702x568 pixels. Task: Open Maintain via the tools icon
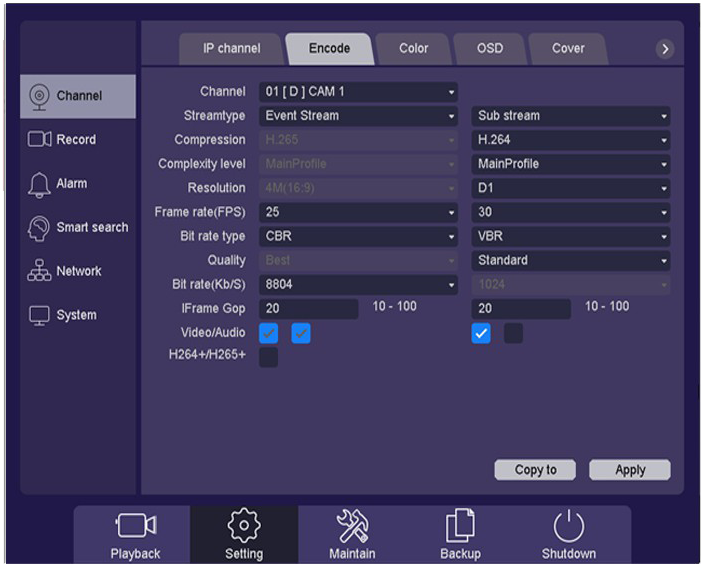point(352,525)
